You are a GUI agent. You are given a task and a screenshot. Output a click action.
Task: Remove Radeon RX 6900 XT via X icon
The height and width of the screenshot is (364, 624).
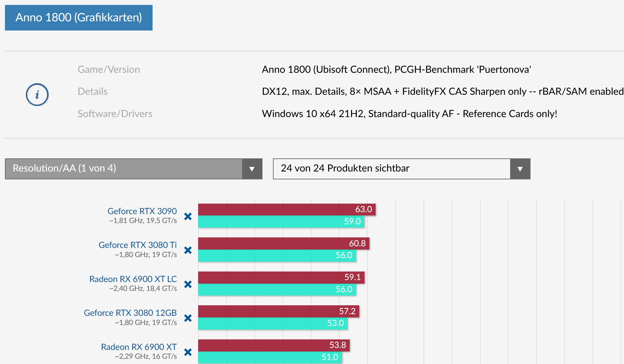(188, 352)
